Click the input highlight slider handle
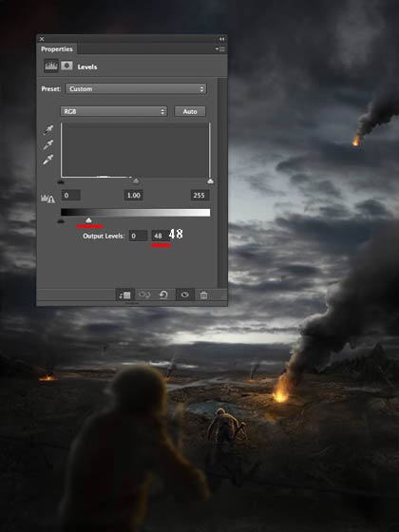This screenshot has width=399, height=532. tap(210, 181)
